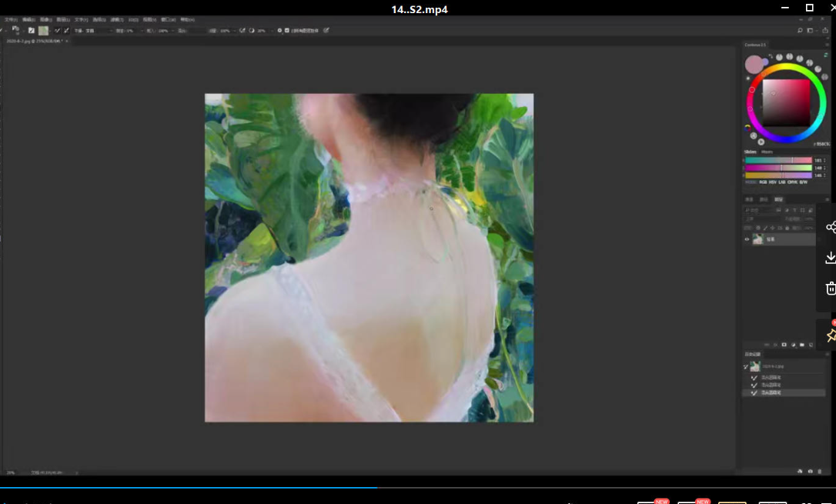Select the last highlighted history state

click(784, 392)
